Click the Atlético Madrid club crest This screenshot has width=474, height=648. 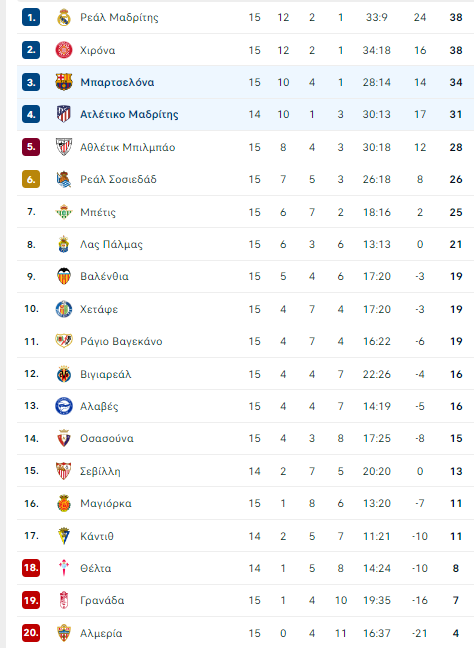point(64,114)
